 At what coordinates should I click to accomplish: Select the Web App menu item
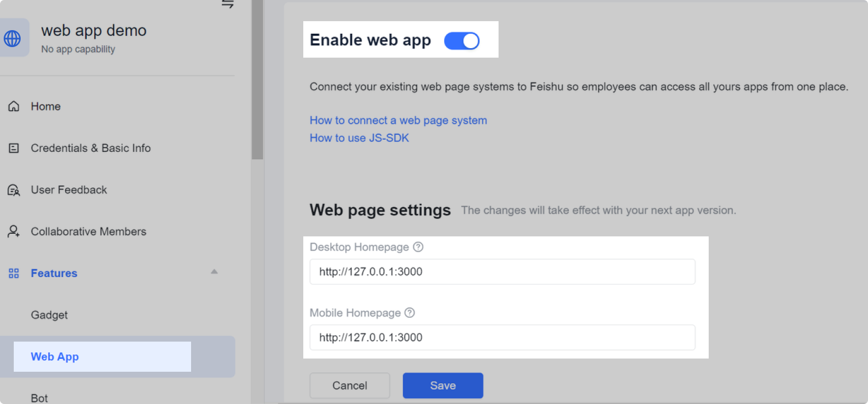(55, 357)
